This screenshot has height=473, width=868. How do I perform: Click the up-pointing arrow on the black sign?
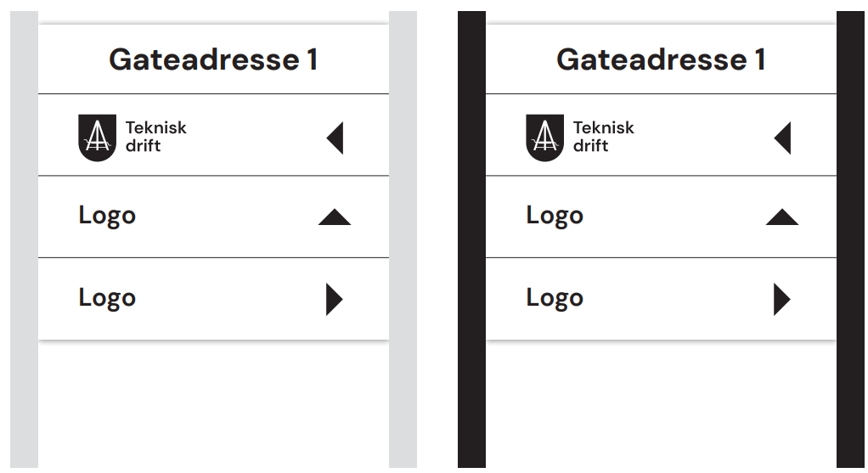(x=781, y=217)
